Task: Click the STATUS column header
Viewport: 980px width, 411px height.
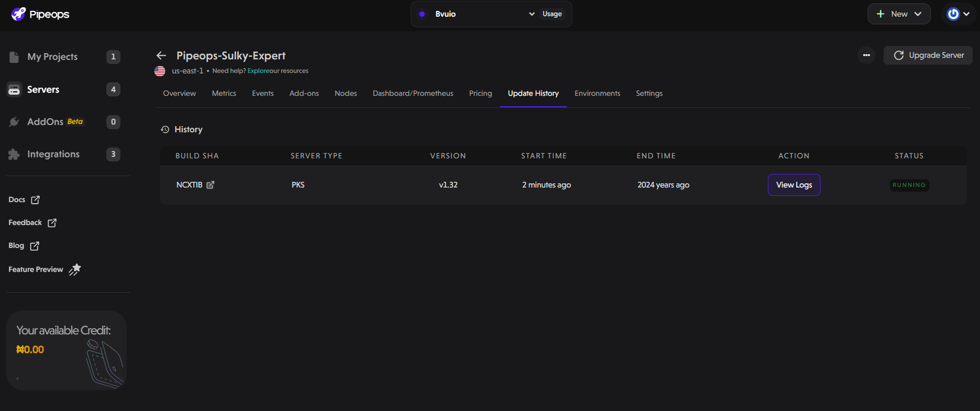Action: pos(909,156)
